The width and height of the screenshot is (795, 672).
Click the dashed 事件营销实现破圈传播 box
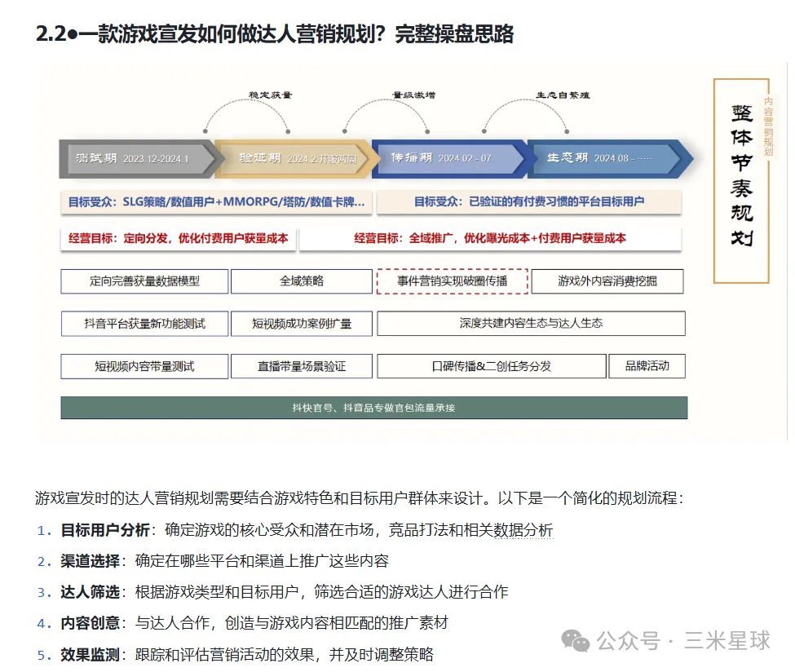coord(452,281)
